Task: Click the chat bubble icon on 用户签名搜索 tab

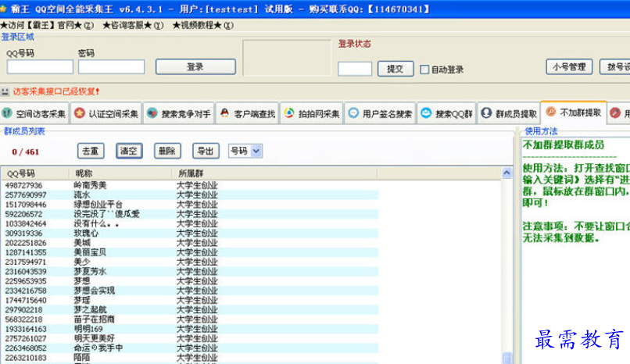Action: 353,113
